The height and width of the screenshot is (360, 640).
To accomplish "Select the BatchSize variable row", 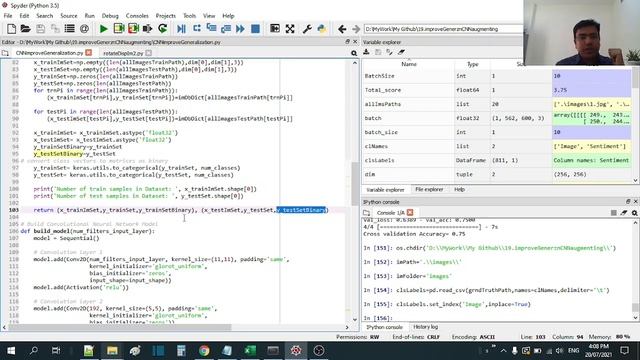I will tap(498, 76).
